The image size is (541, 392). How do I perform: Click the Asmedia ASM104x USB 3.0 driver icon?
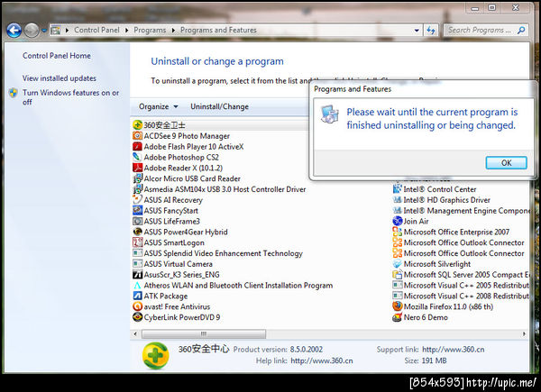(x=138, y=189)
